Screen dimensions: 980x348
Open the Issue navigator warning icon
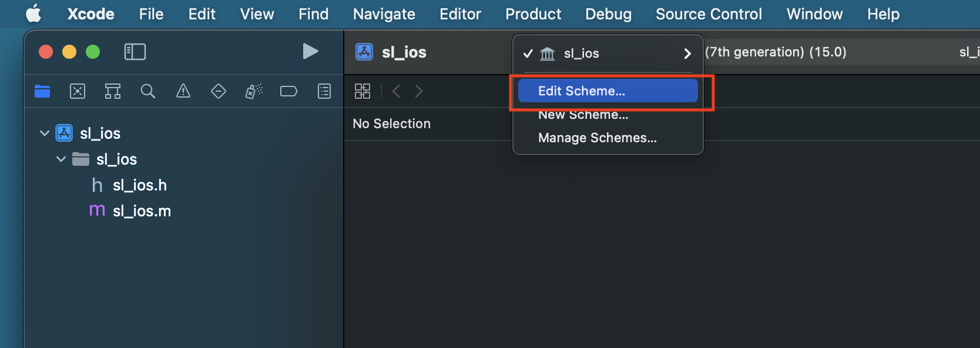tap(183, 91)
